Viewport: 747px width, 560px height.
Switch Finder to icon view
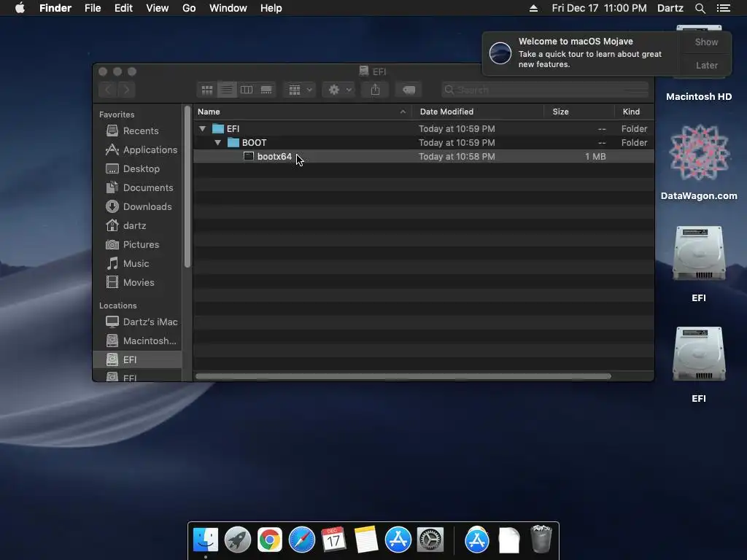coord(206,90)
